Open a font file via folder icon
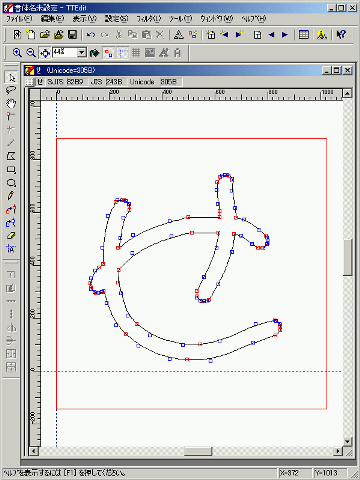Viewport: 360px width, 480px height. tap(45, 35)
